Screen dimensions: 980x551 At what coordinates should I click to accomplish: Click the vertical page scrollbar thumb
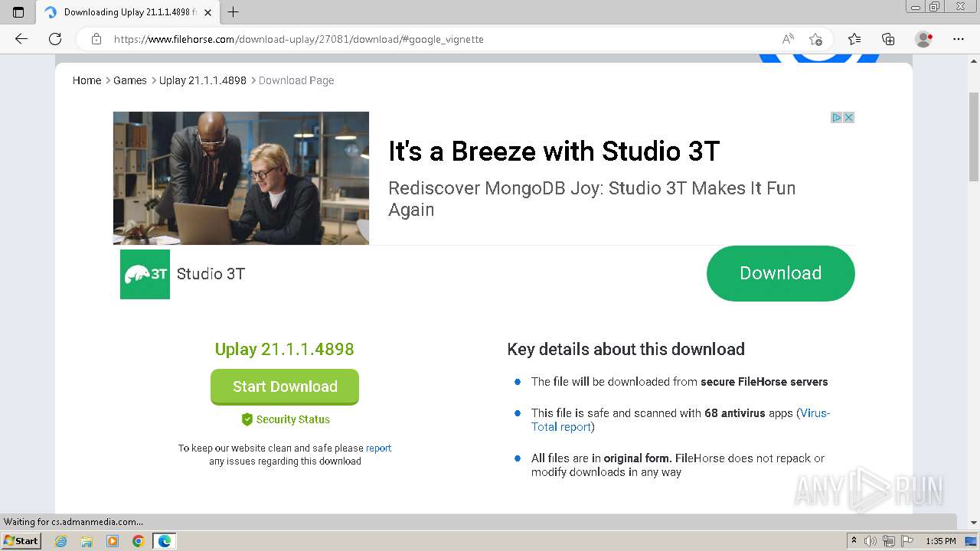tap(974, 136)
